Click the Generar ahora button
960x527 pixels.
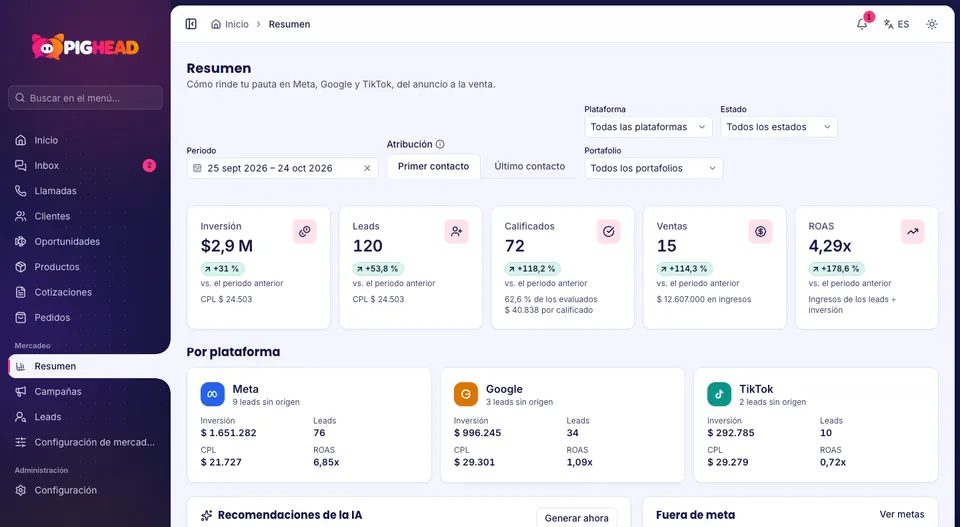click(x=576, y=518)
